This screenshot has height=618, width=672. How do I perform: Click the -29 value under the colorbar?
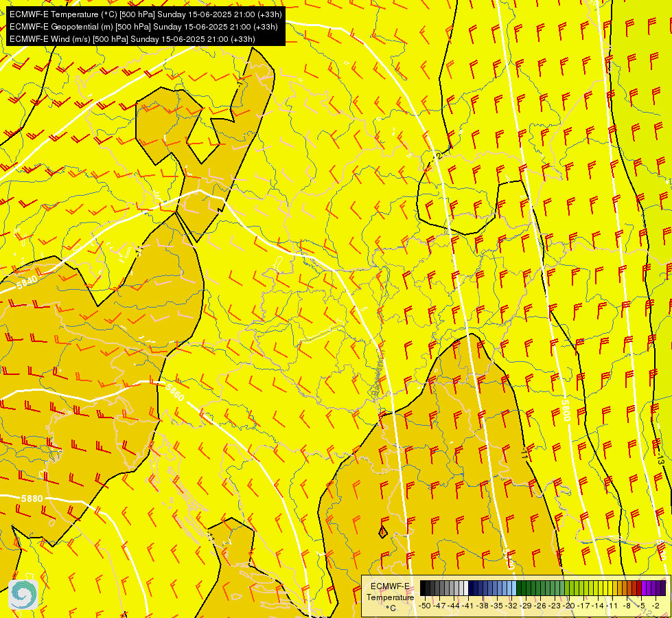point(526,606)
